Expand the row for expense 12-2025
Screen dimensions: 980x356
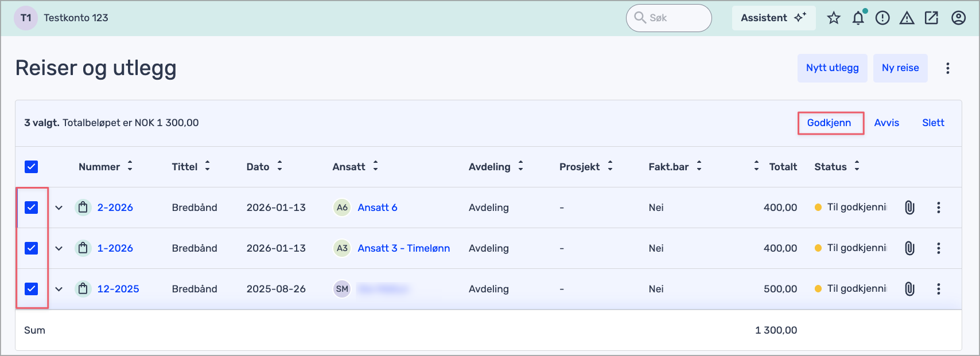point(59,289)
